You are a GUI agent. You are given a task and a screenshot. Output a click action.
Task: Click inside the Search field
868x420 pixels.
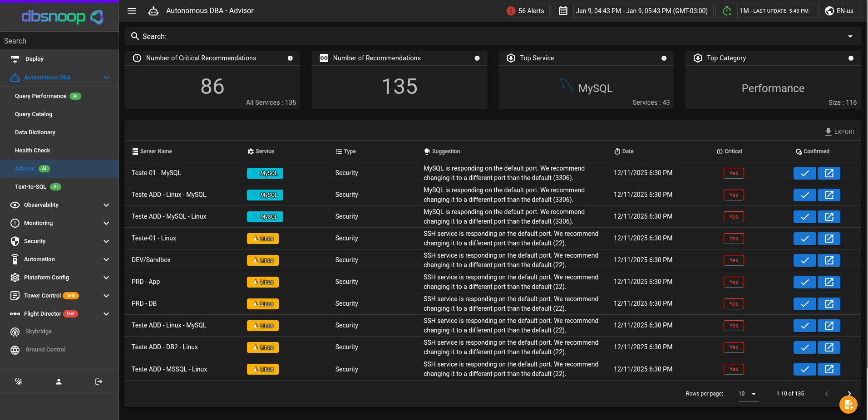pyautogui.click(x=318, y=36)
